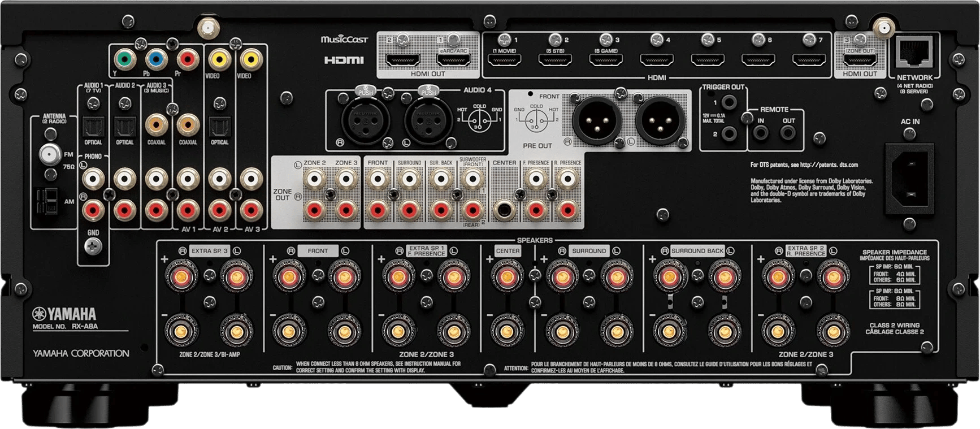Click TRIGGER OUT jack 1
The height and width of the screenshot is (429, 980).
click(729, 103)
